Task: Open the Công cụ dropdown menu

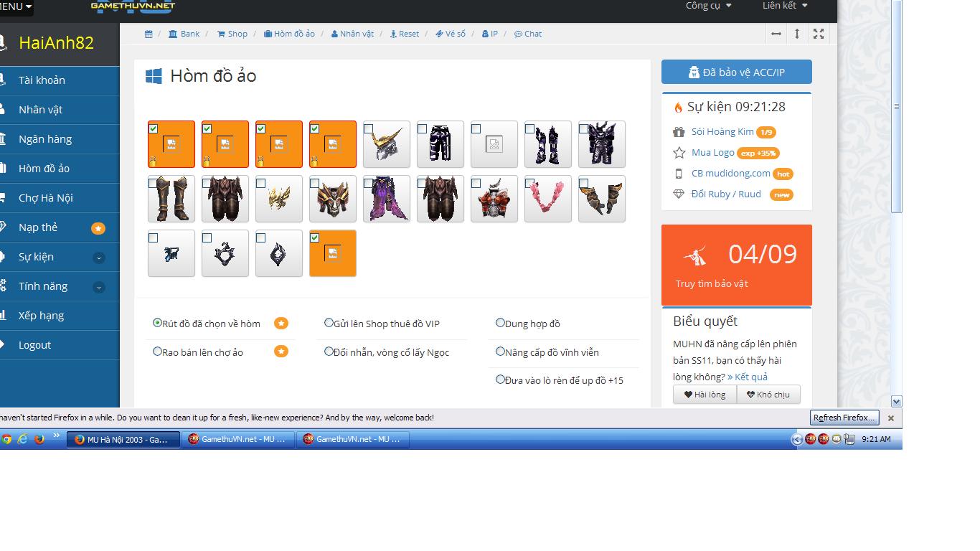Action: pyautogui.click(x=709, y=6)
